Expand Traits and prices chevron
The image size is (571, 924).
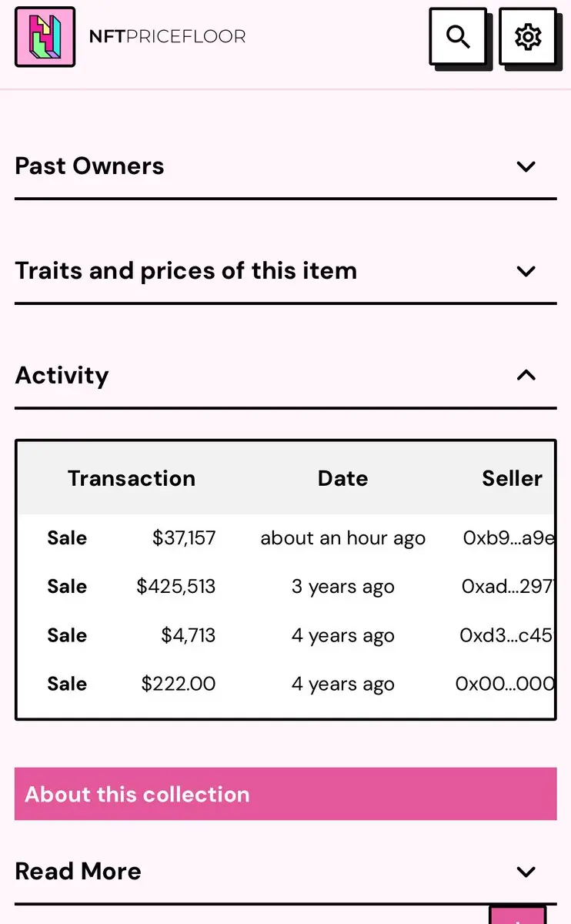[x=526, y=271]
